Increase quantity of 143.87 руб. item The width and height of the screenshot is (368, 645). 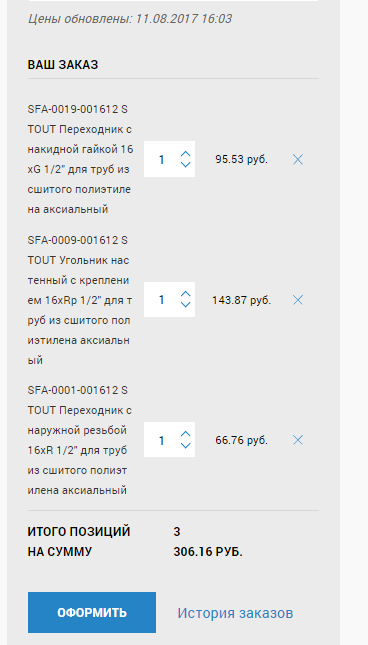click(185, 295)
